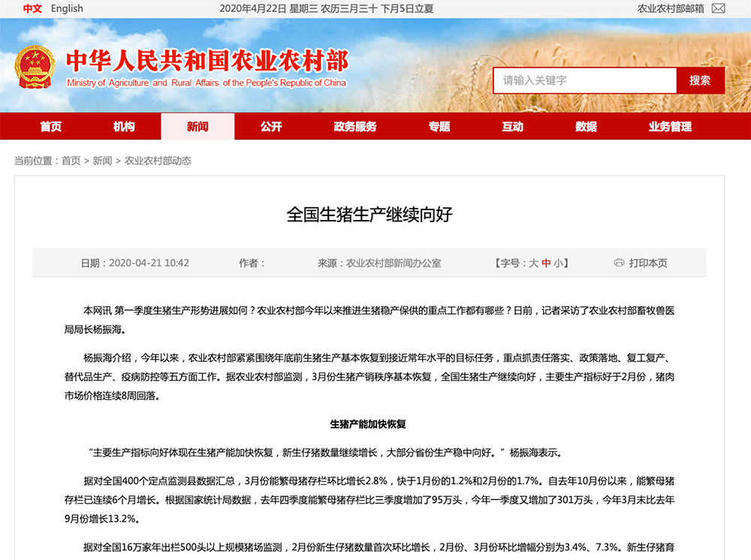Click the national emblem logo

[35, 67]
